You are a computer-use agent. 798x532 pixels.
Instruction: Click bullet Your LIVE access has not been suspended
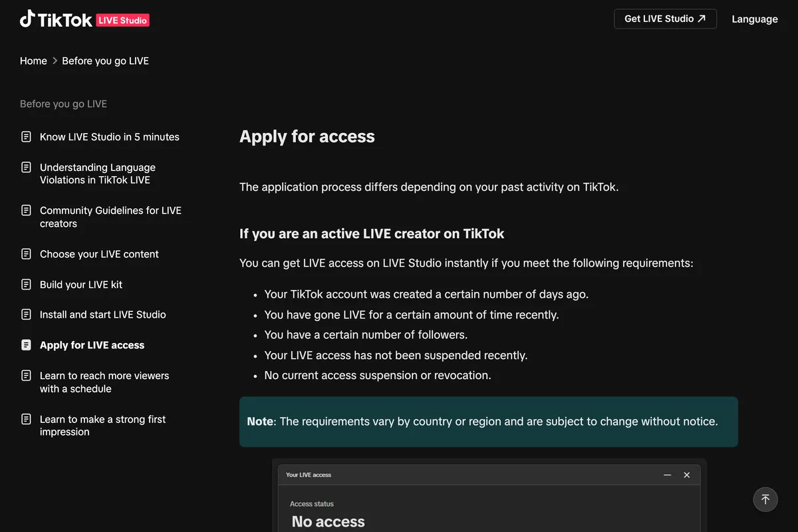click(x=396, y=355)
